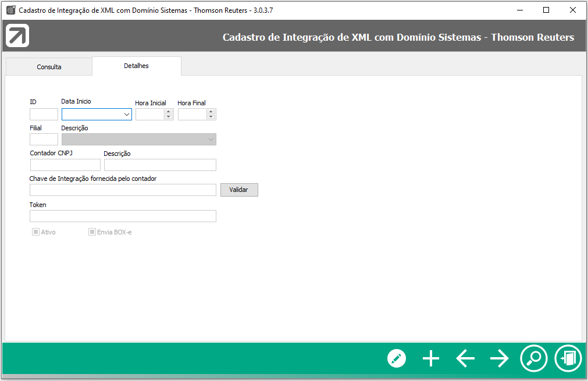Toggle the Ativo checkbox
The height and width of the screenshot is (381, 588).
click(x=35, y=232)
